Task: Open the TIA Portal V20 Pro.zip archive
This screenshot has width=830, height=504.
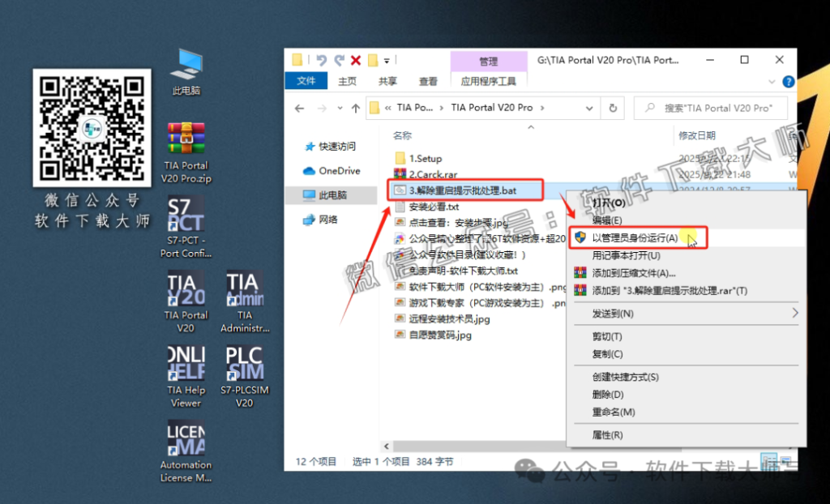Action: [x=186, y=138]
